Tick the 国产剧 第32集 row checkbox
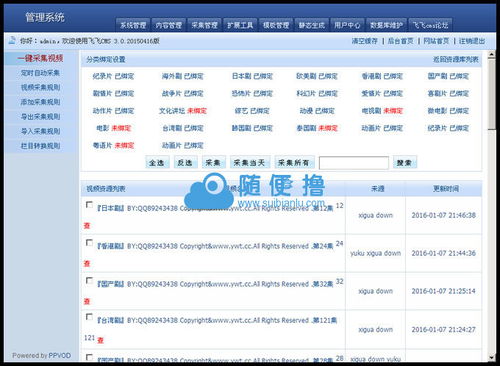This screenshot has width=500, height=366. point(89,281)
